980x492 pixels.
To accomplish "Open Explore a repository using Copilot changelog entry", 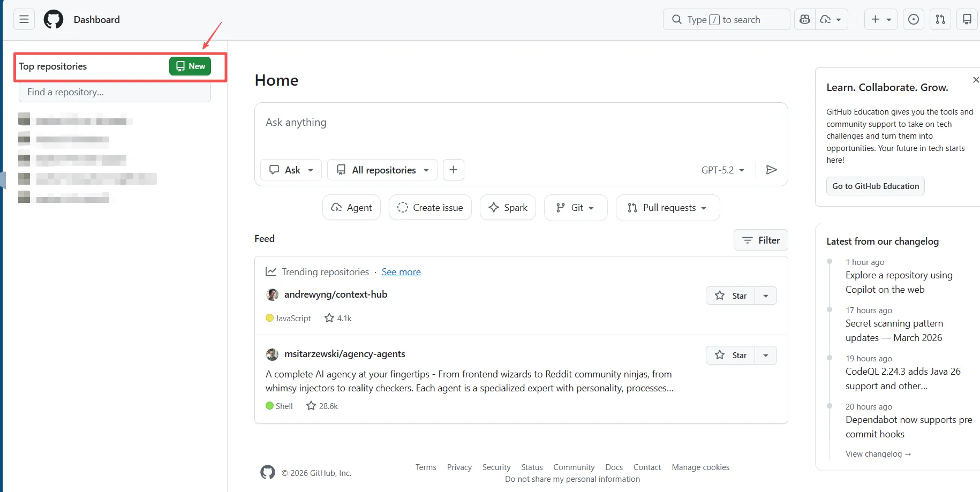I will click(899, 282).
